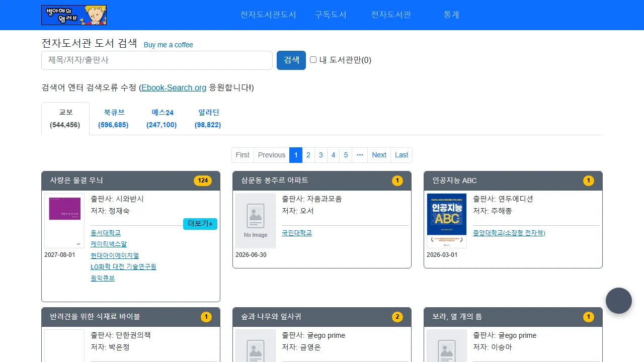Viewport: 644px width, 362px height.
Task: Click the No Image placeholder for 삼문동 봉주르 아파트
Action: click(255, 220)
